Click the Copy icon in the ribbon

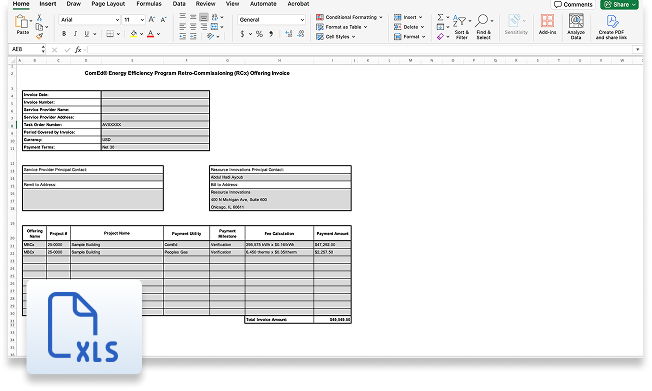pyautogui.click(x=39, y=27)
